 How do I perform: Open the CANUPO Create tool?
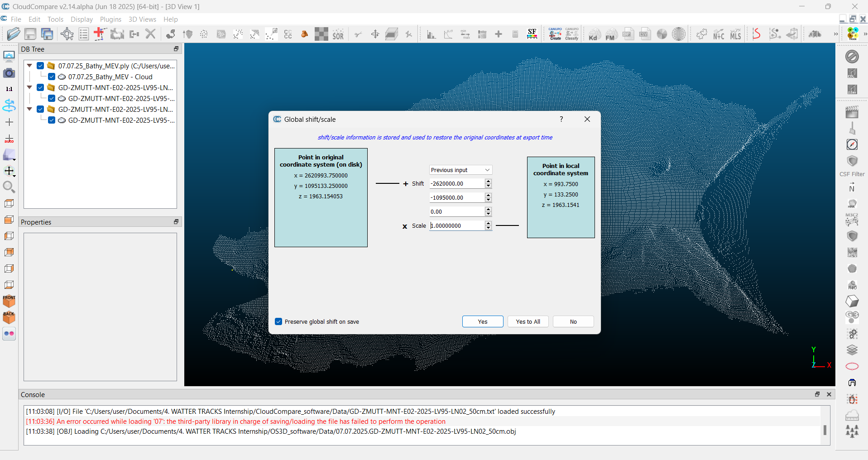pyautogui.click(x=555, y=34)
